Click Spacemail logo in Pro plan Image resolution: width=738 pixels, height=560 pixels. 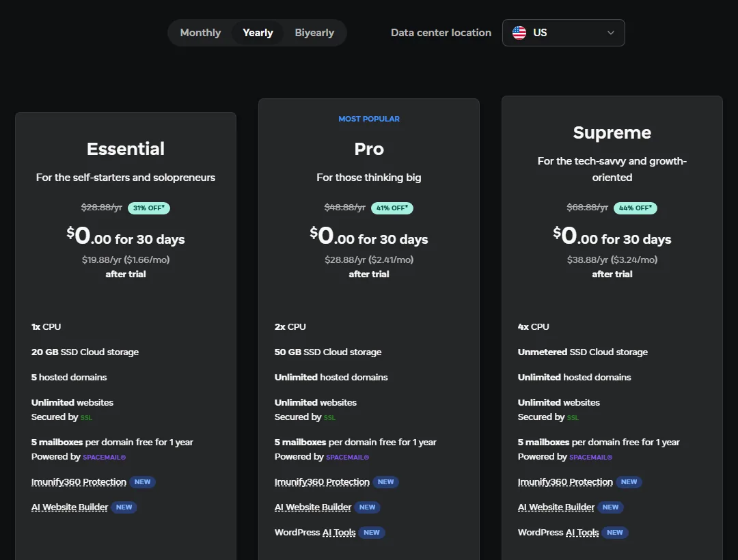pos(348,457)
